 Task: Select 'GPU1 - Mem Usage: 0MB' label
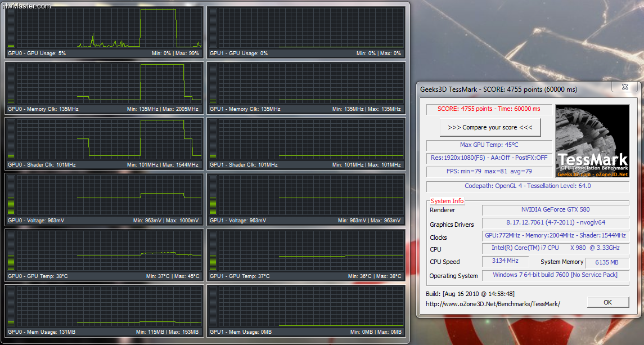click(x=241, y=332)
